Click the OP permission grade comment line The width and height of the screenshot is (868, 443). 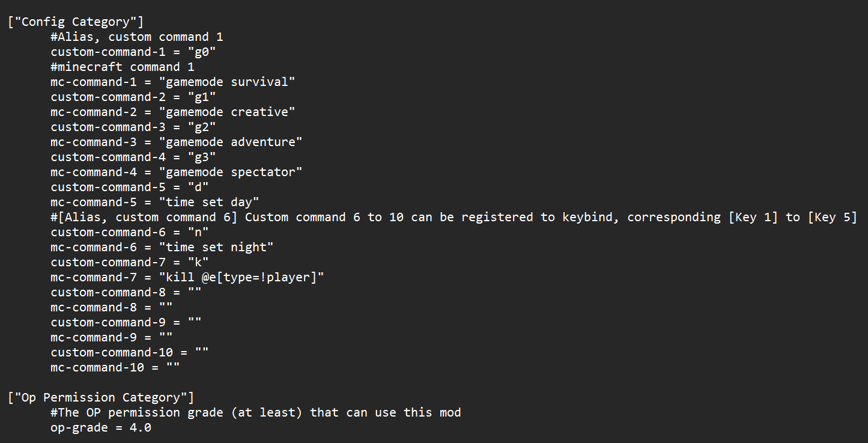tap(256, 413)
